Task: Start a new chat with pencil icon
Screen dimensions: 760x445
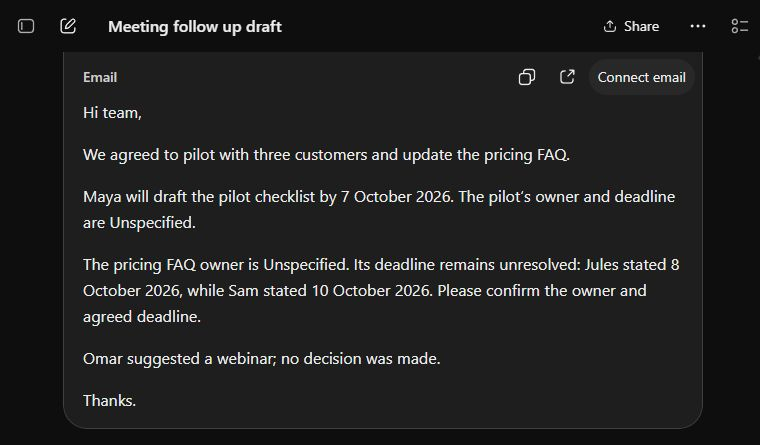Action: pos(68,26)
